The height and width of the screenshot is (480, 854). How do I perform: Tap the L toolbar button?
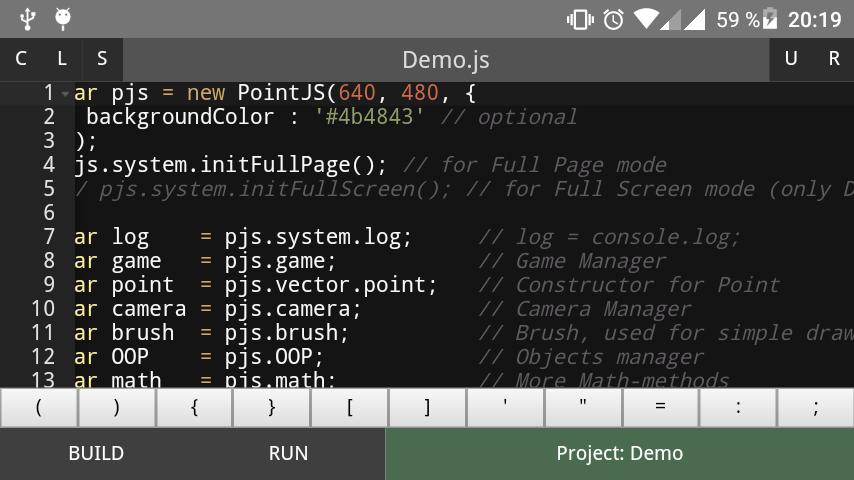[x=62, y=59]
